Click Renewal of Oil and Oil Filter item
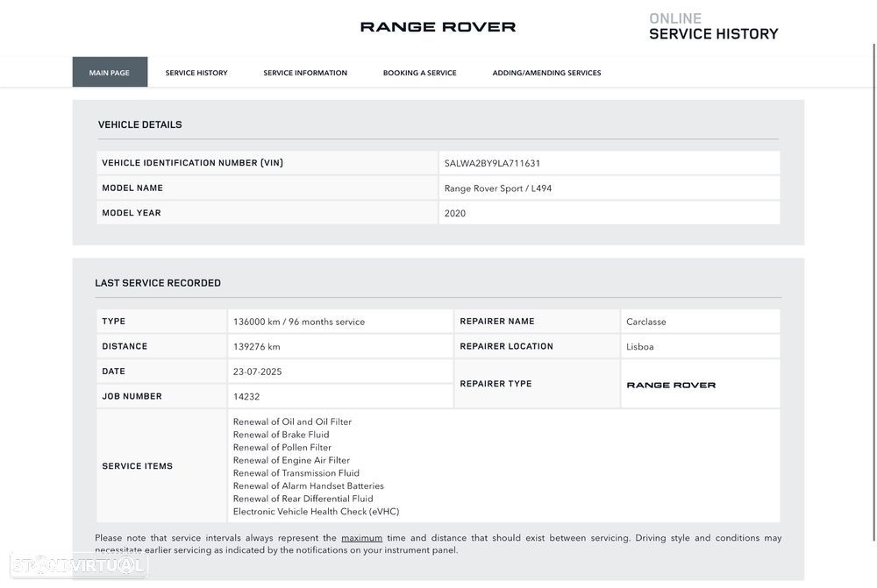 pyautogui.click(x=293, y=422)
